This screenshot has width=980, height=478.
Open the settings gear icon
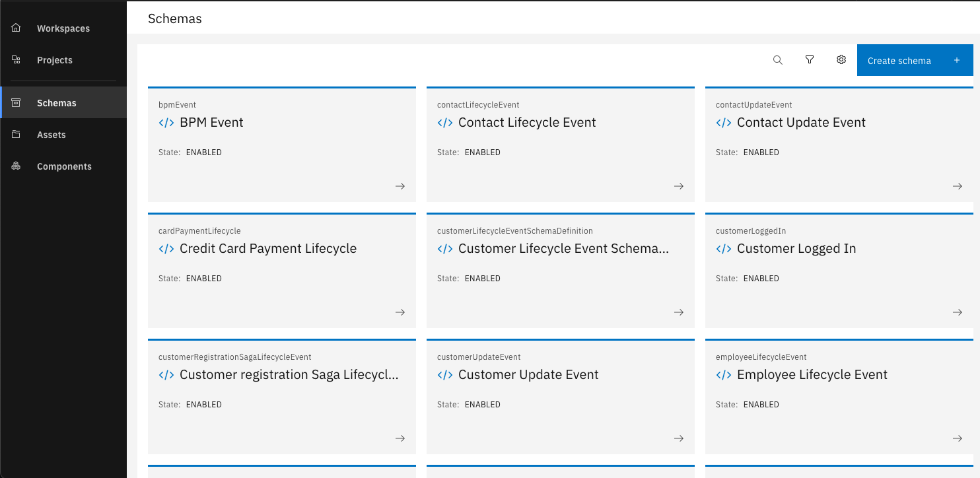tap(841, 60)
